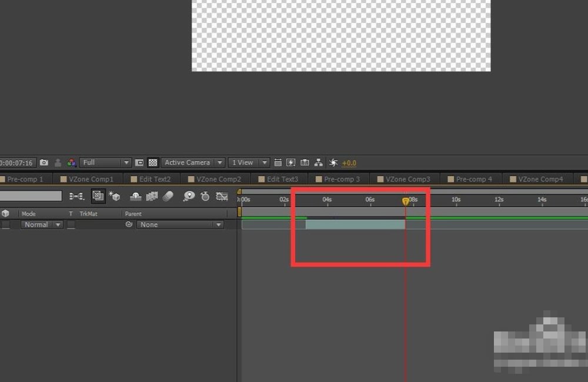Expand the Active Camera dropdown

(x=193, y=163)
